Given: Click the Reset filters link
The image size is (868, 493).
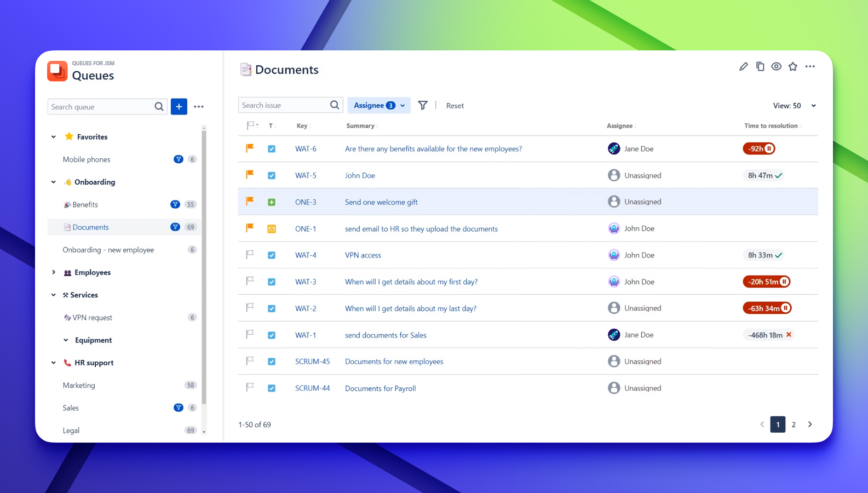Looking at the screenshot, I should pyautogui.click(x=455, y=106).
